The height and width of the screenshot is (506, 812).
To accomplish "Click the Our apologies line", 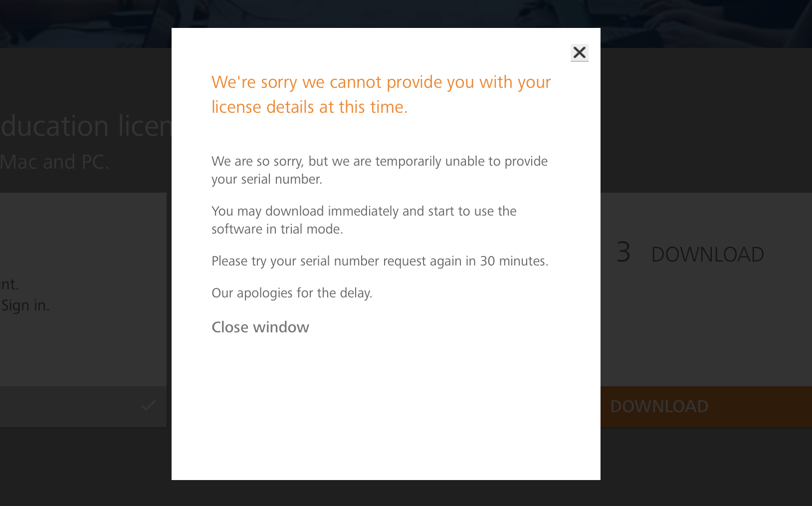I will click(292, 293).
